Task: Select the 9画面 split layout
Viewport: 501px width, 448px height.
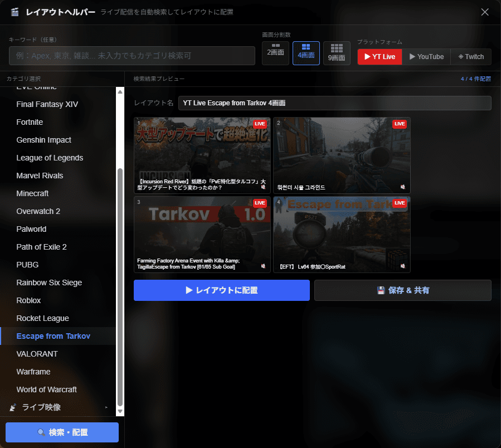Action: (337, 53)
